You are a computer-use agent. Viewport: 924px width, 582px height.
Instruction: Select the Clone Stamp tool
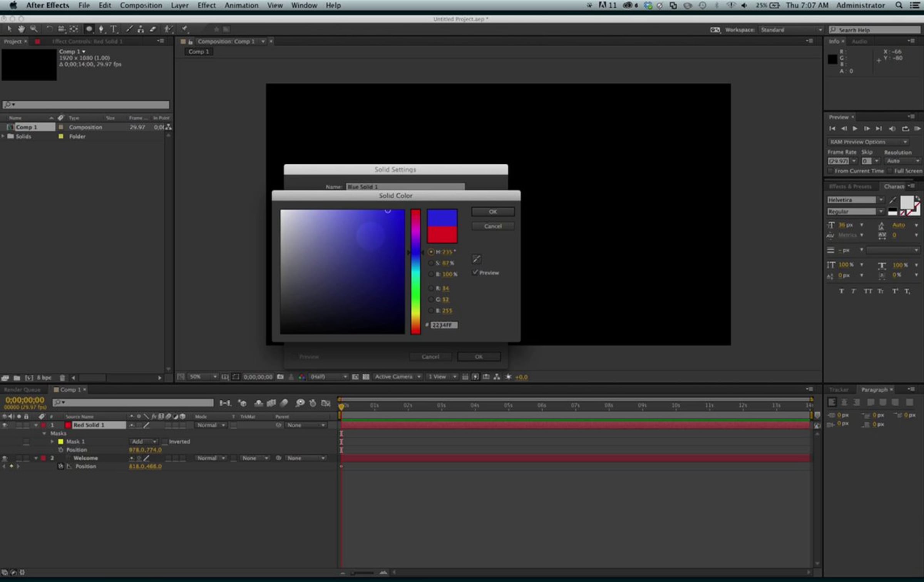[141, 29]
